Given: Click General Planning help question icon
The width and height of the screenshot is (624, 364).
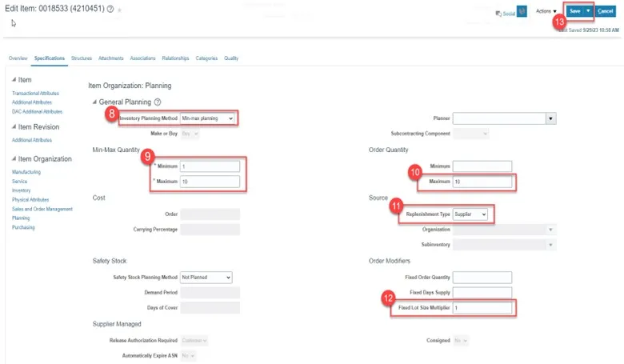Looking at the screenshot, I should click(x=158, y=102).
